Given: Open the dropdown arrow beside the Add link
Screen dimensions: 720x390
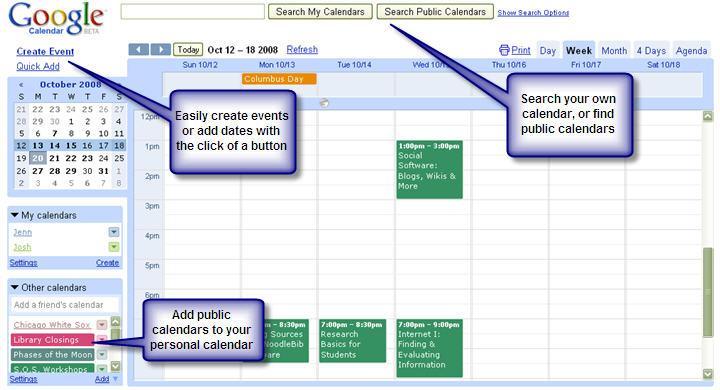Looking at the screenshot, I should pyautogui.click(x=115, y=379).
